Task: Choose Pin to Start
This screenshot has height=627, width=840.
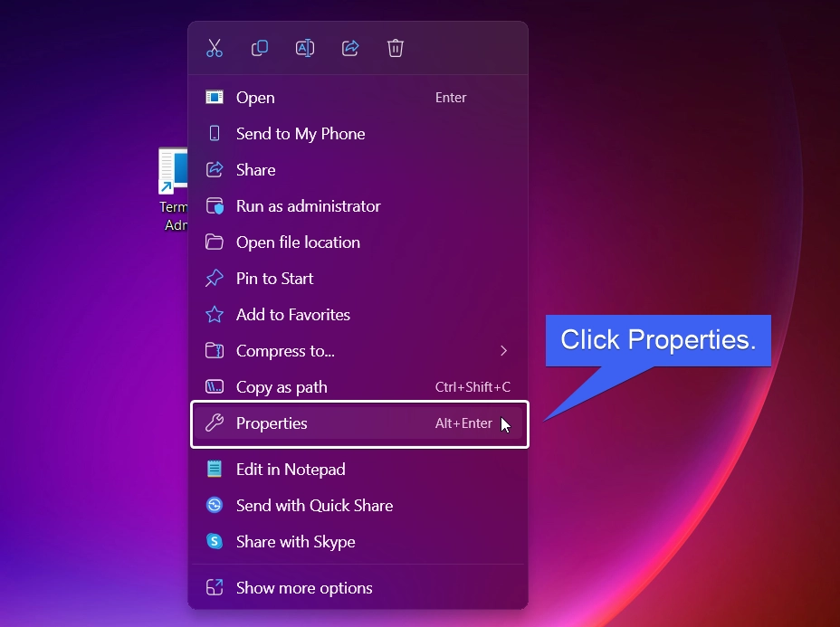Action: [358, 279]
